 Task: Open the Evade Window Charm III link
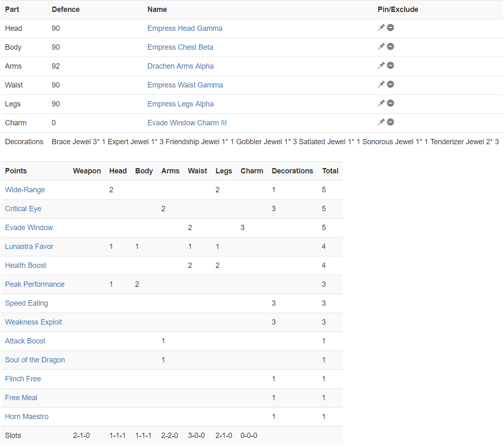click(187, 123)
